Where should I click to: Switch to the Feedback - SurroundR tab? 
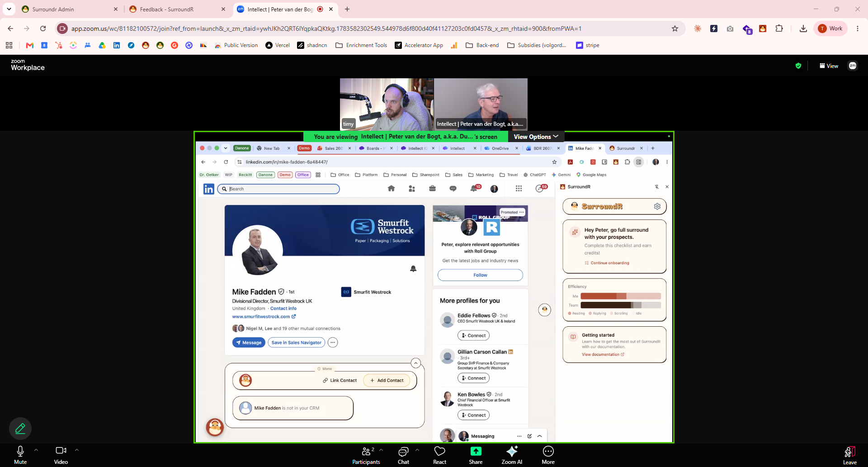pyautogui.click(x=177, y=9)
